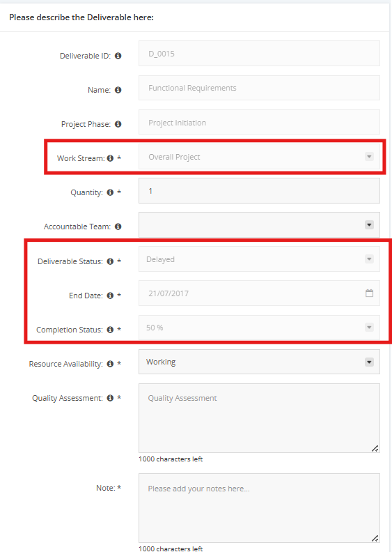Click the Quantity info icon
This screenshot has height=552, width=392.
(x=110, y=192)
